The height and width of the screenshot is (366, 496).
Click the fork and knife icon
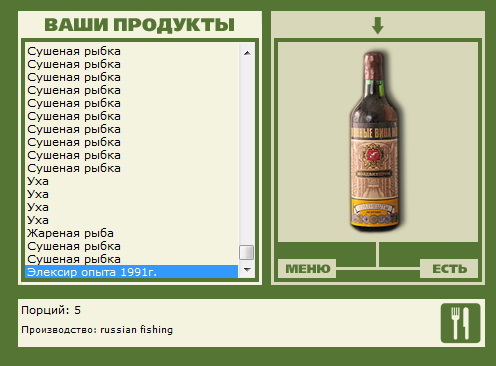[x=460, y=323]
